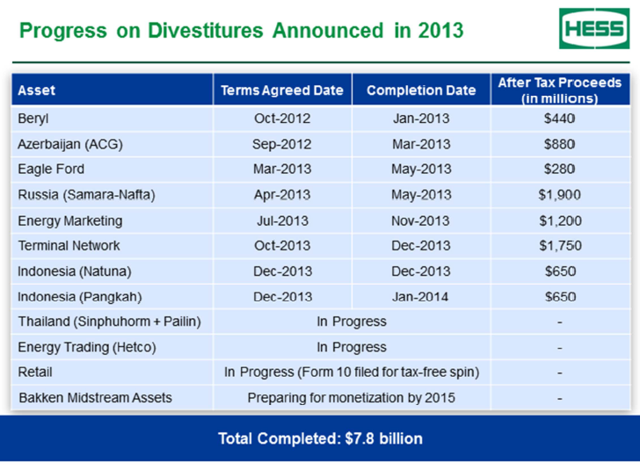The width and height of the screenshot is (640, 470).
Task: Click the 'In Progress' status for Energy Trading
Action: (352, 347)
